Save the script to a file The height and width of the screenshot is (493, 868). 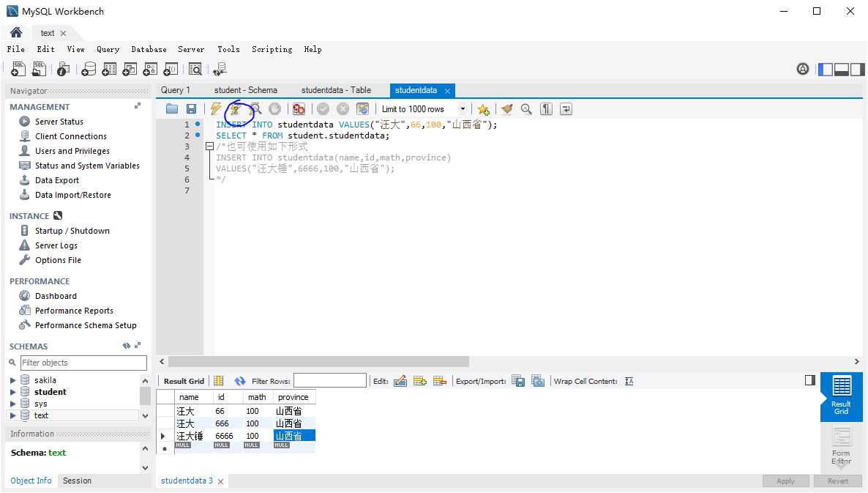point(191,109)
